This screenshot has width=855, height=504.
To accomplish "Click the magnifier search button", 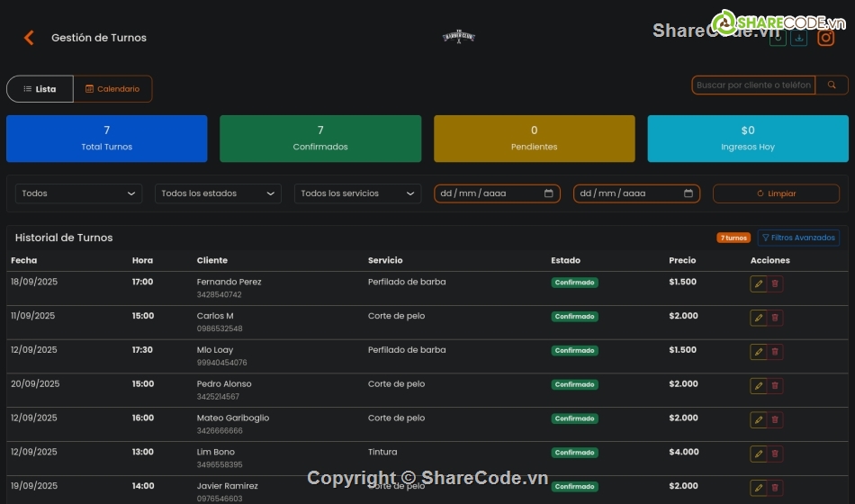I will [x=832, y=85].
